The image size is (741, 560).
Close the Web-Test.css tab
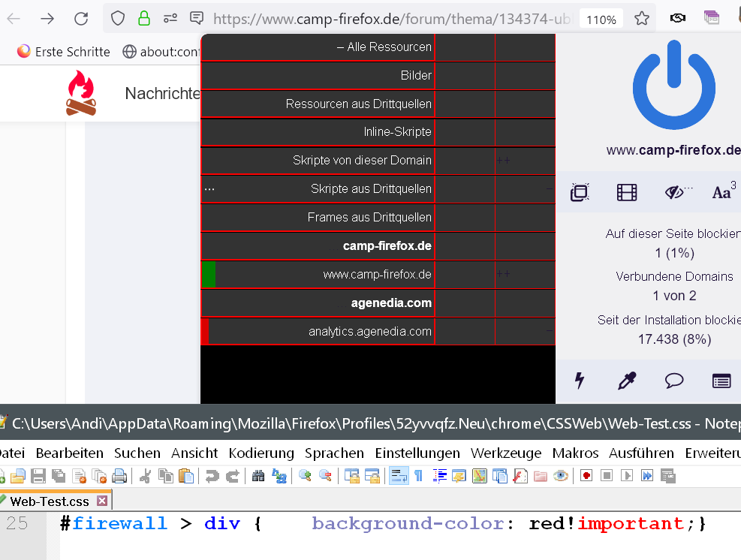coord(102,501)
